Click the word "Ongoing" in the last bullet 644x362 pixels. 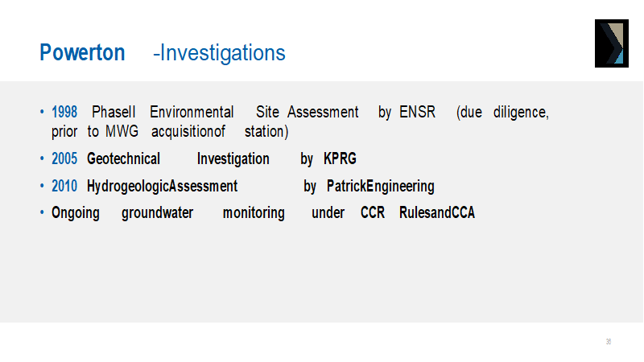pyautogui.click(x=76, y=213)
